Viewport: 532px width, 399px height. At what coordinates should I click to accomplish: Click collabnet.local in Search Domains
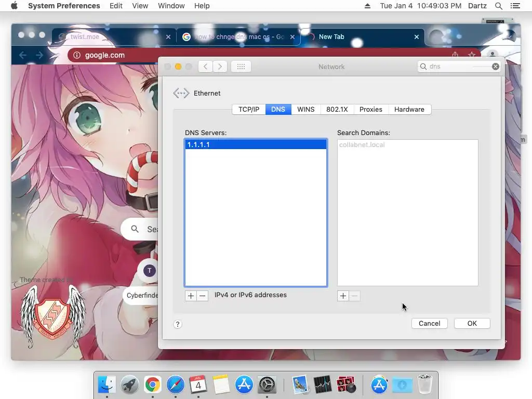[362, 145]
